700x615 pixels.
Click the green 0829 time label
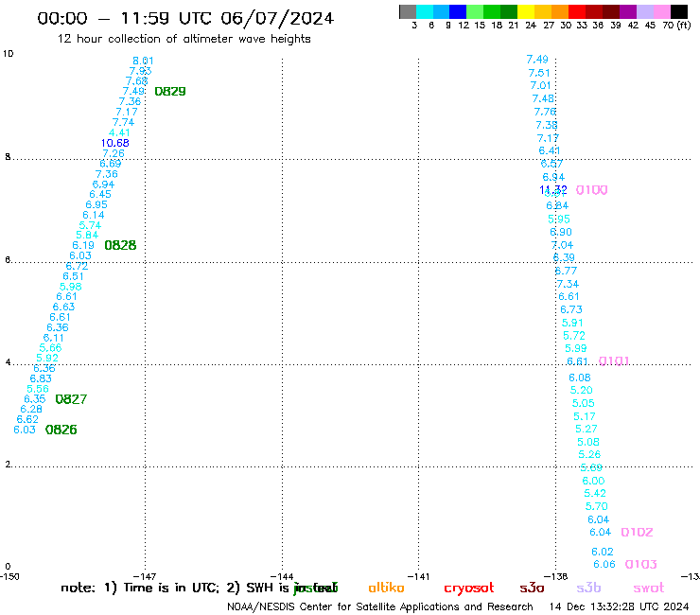click(170, 92)
